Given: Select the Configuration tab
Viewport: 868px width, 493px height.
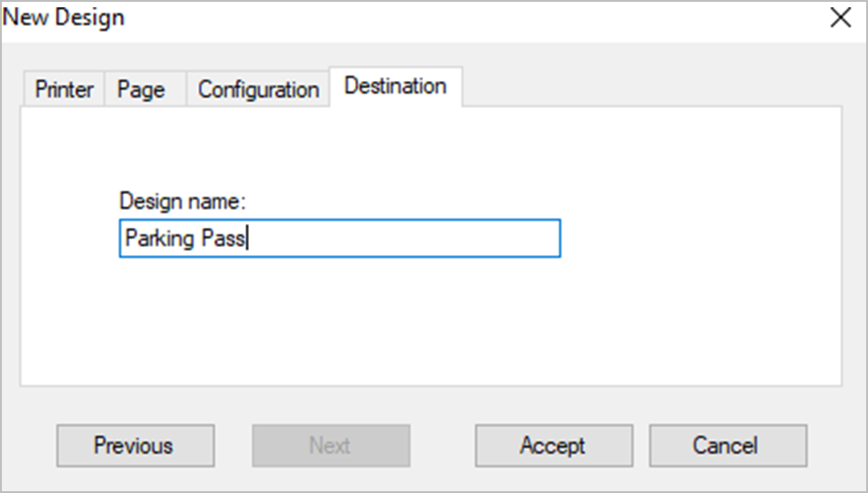Looking at the screenshot, I should (257, 89).
